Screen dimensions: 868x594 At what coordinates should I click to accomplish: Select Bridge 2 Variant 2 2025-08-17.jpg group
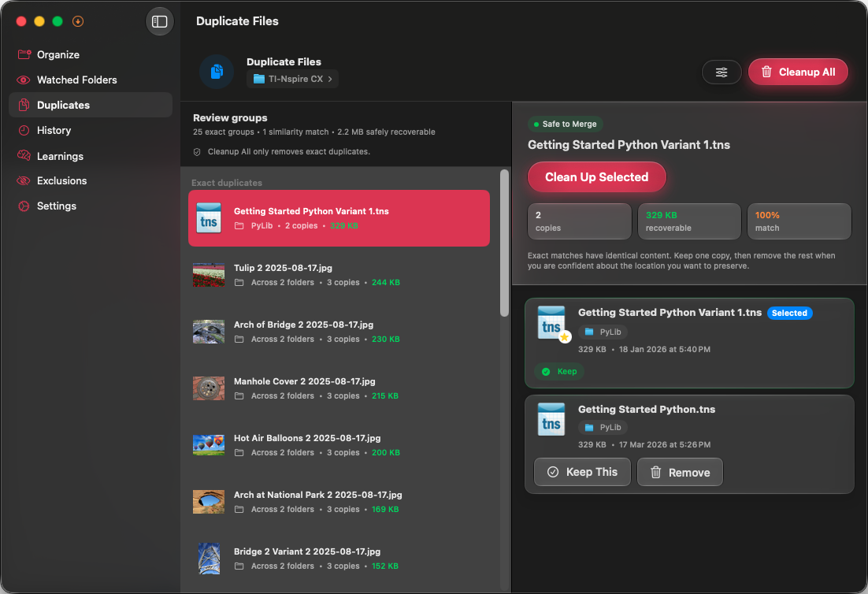click(x=339, y=559)
